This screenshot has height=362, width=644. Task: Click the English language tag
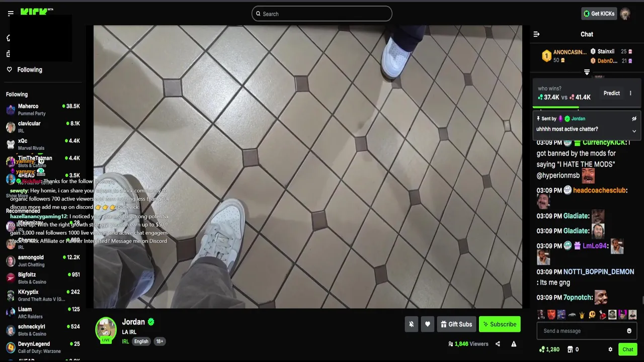(141, 341)
